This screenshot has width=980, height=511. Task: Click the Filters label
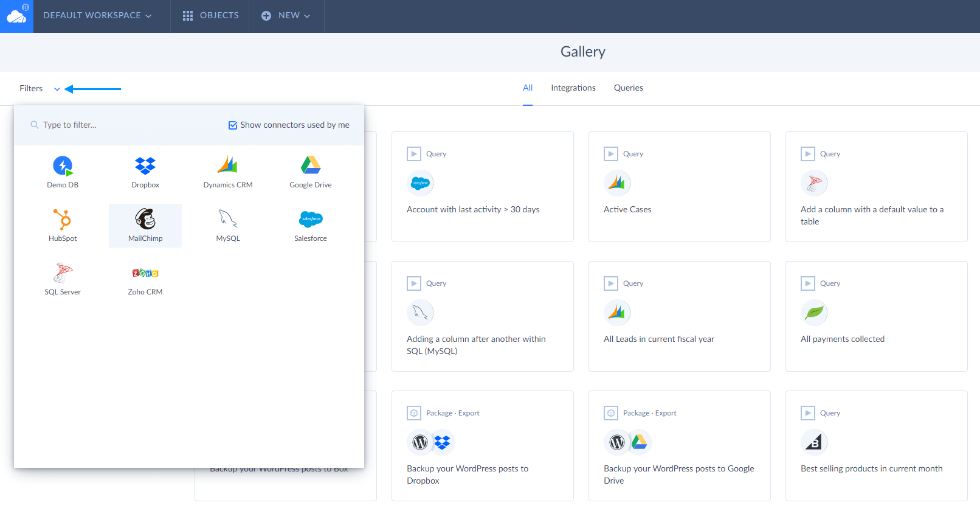tap(31, 89)
